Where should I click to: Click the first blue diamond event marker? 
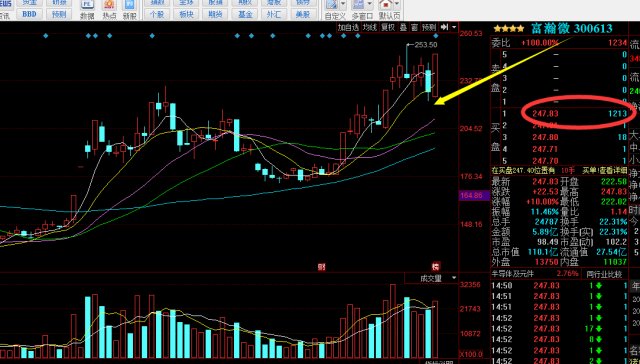pyautogui.click(x=46, y=36)
